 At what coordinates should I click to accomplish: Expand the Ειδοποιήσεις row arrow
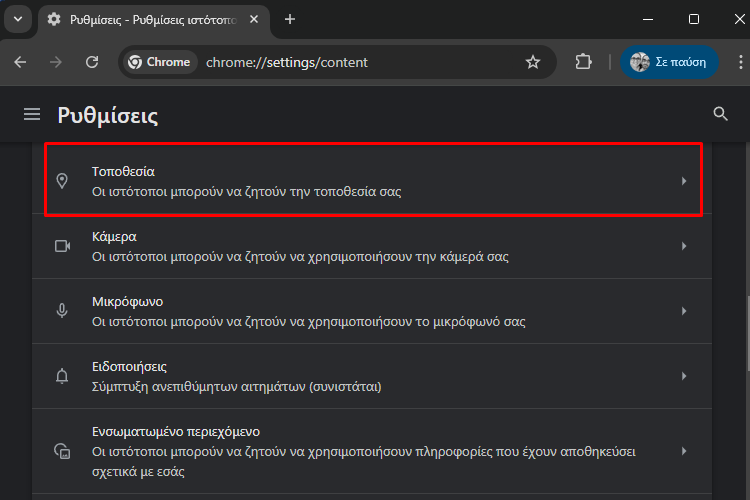pyautogui.click(x=684, y=376)
